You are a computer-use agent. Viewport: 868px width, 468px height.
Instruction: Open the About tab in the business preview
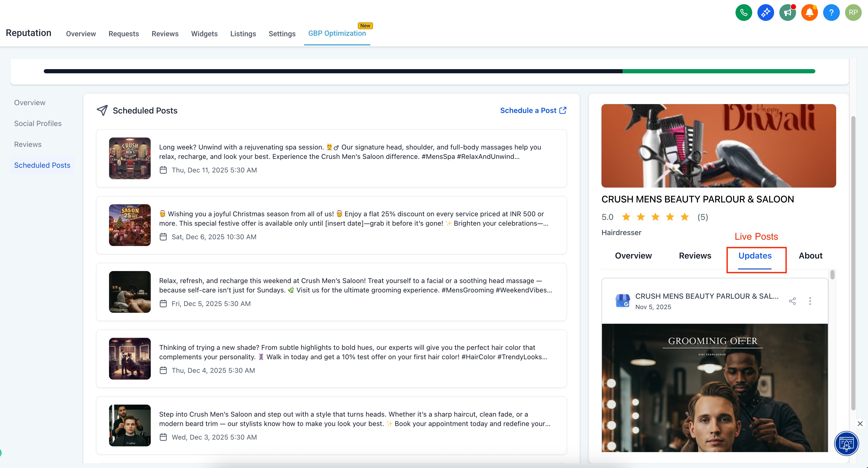(810, 256)
